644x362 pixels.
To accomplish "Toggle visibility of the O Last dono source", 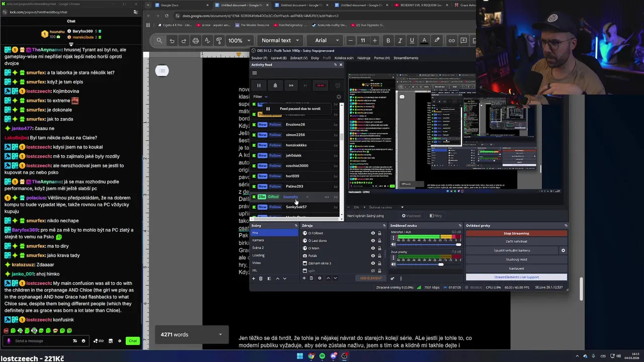I will pyautogui.click(x=373, y=240).
